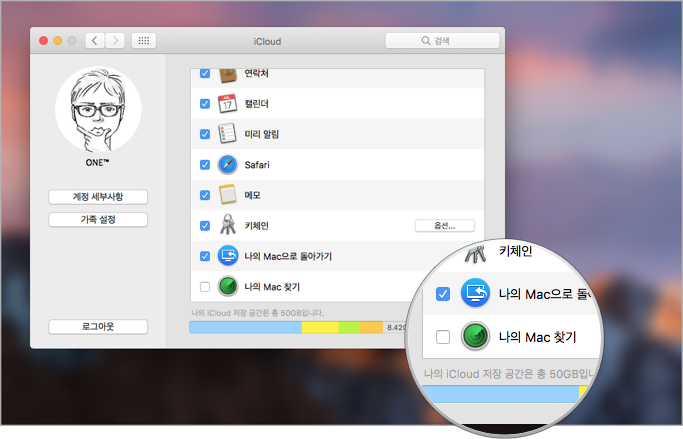
Task: Uncheck the 캘린더 checkbox
Action: 205,104
